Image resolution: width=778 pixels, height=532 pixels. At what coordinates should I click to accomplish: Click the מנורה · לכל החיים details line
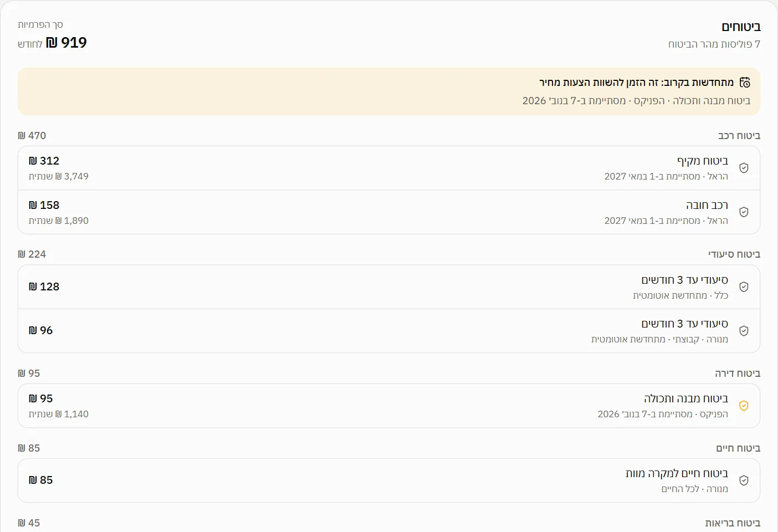click(695, 489)
